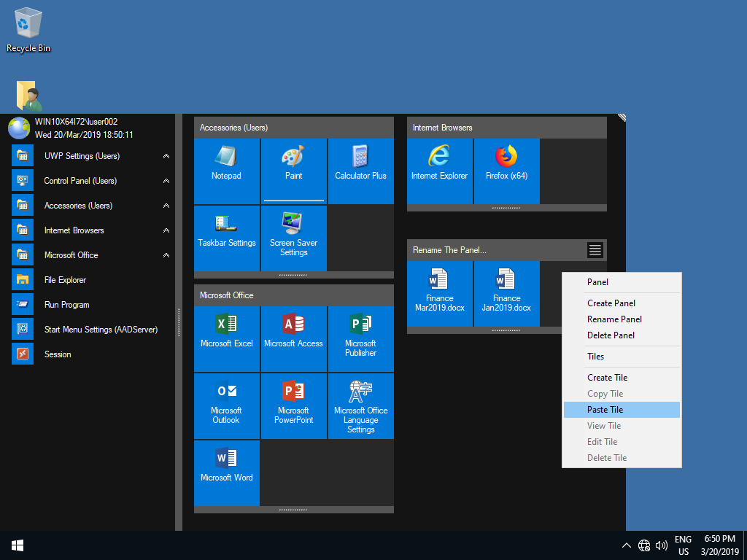Open File Explorer from the sidebar

[x=65, y=280]
